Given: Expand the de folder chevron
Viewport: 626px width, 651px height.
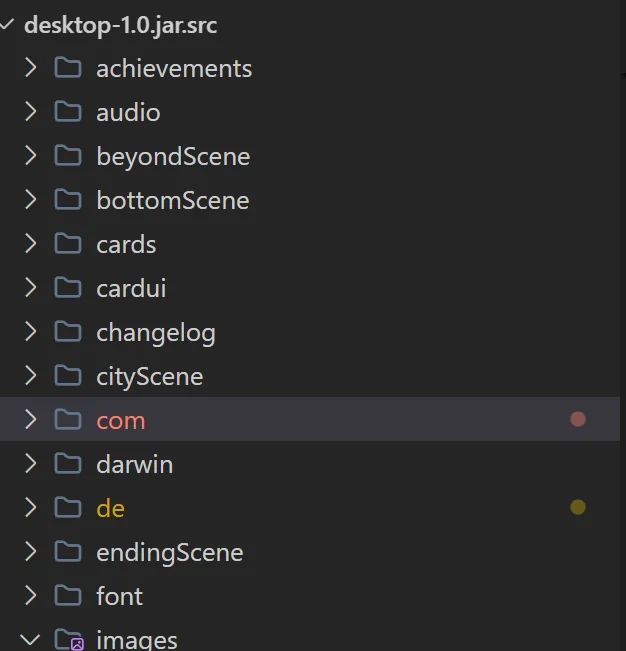Looking at the screenshot, I should (31, 508).
